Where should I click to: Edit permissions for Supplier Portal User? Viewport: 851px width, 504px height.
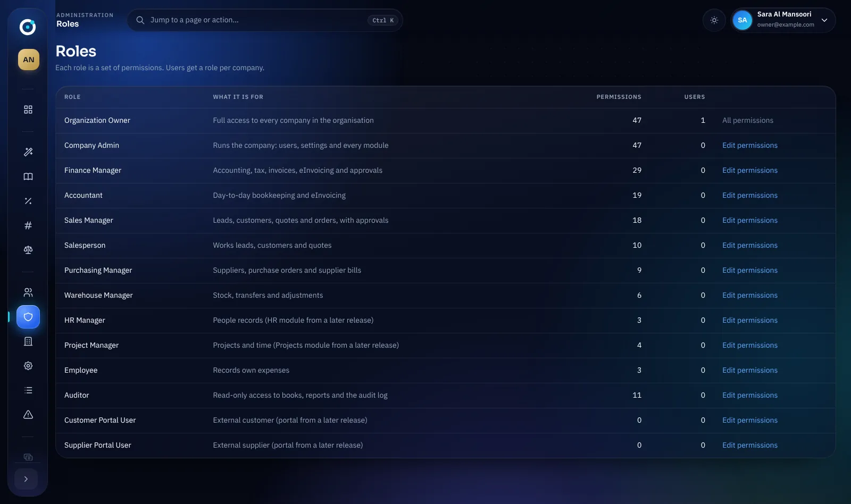click(x=750, y=445)
